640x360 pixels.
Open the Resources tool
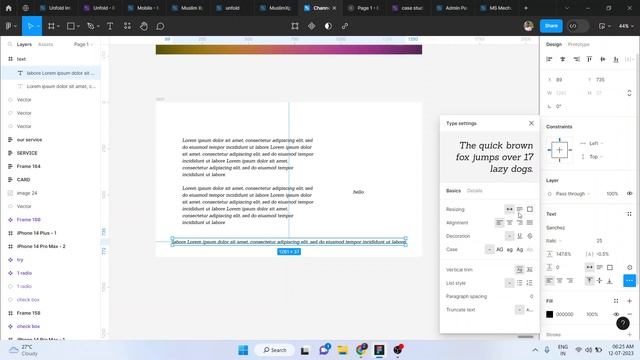[127, 26]
